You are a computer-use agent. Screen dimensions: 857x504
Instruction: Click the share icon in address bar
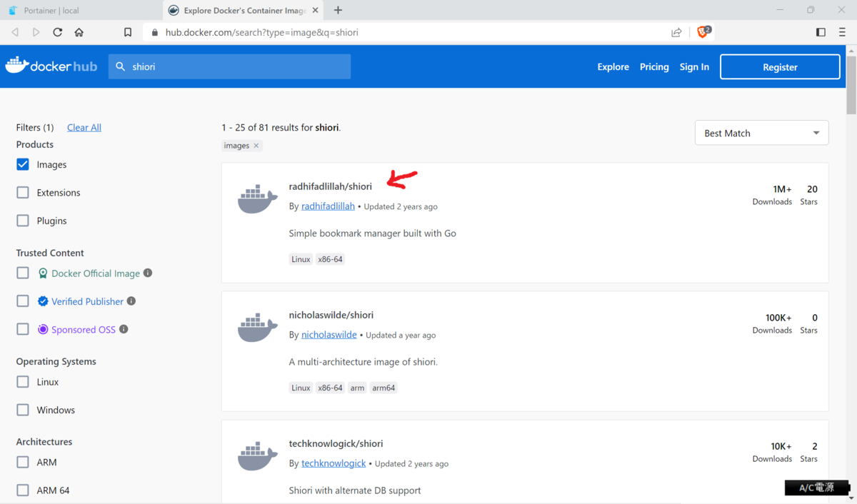[x=676, y=32]
